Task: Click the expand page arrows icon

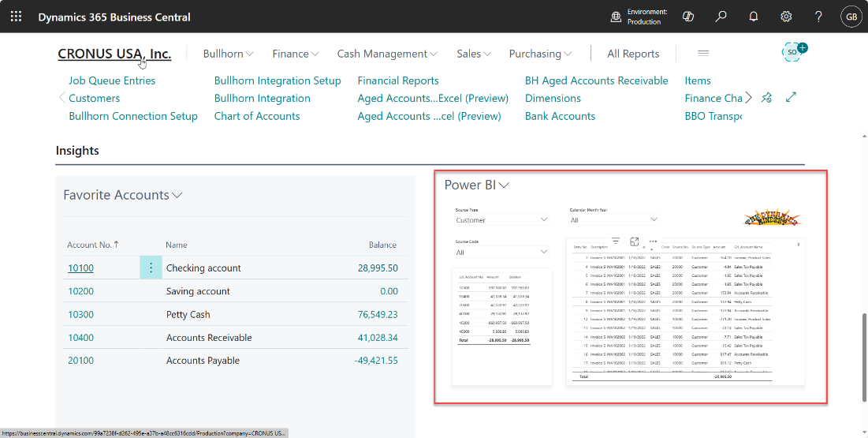Action: point(791,98)
